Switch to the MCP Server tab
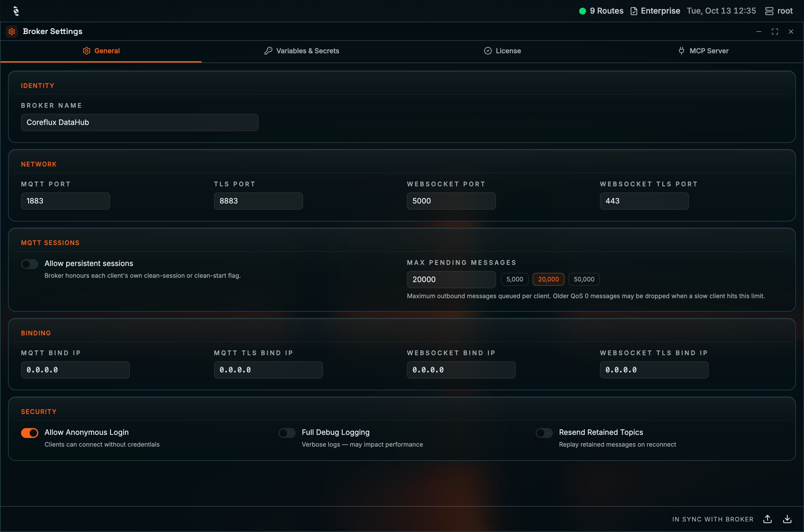The height and width of the screenshot is (532, 804). click(x=703, y=51)
